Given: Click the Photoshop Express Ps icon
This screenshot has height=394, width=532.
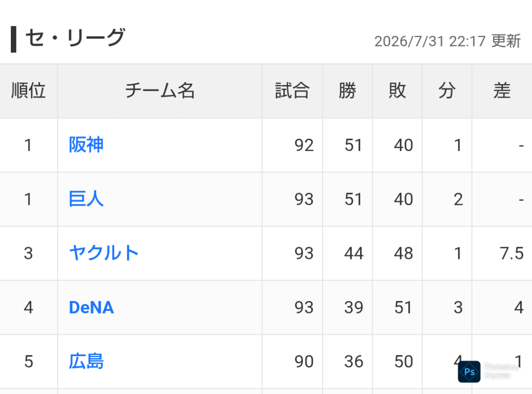Looking at the screenshot, I should [x=469, y=372].
